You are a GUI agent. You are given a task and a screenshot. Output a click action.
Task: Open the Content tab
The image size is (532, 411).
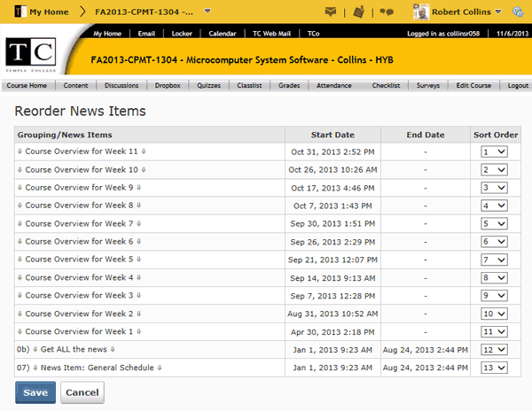(75, 85)
